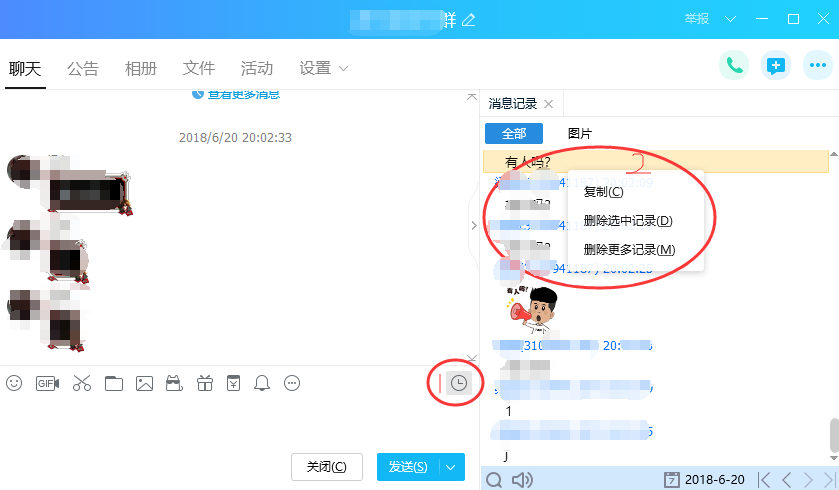Click the speaker icon in records bar
839x490 pixels.
click(522, 480)
